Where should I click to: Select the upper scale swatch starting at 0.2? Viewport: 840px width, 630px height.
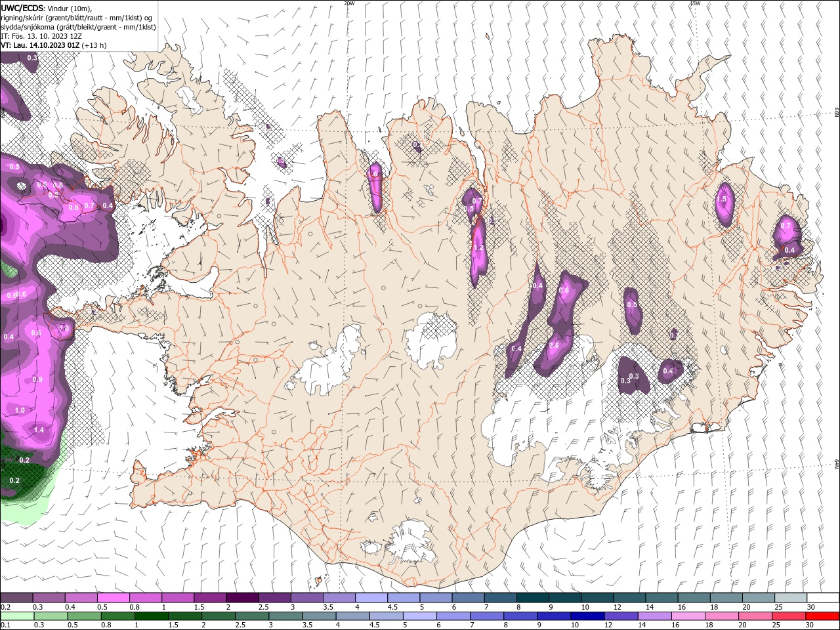click(17, 598)
